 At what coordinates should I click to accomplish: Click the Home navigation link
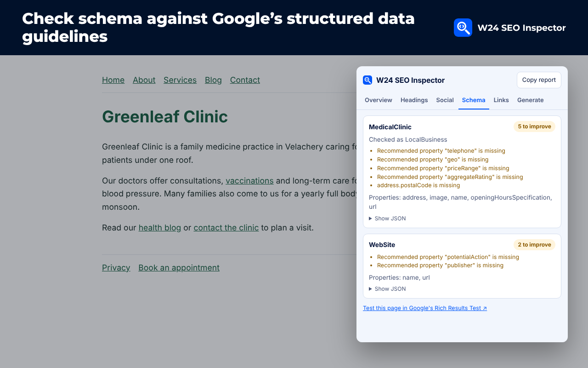click(x=113, y=80)
